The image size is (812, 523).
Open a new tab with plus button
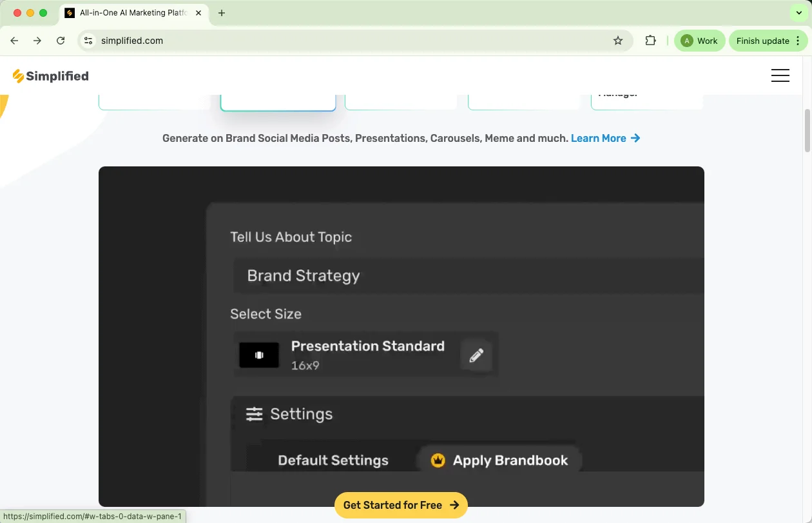coord(222,13)
